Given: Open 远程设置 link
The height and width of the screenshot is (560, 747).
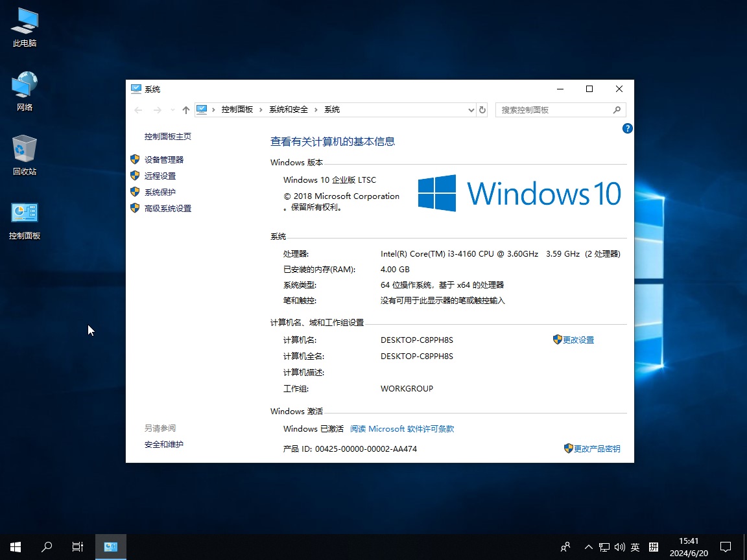Looking at the screenshot, I should [x=160, y=176].
